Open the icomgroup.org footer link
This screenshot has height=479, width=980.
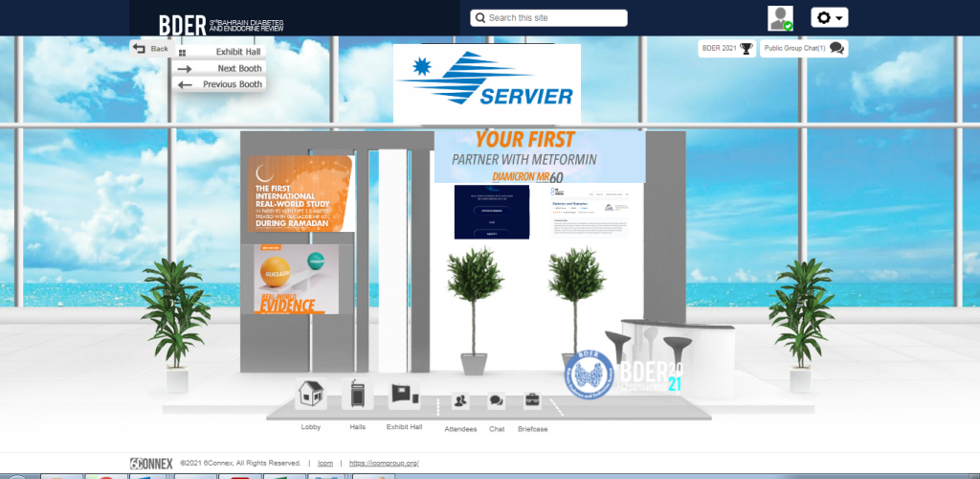[x=384, y=464]
